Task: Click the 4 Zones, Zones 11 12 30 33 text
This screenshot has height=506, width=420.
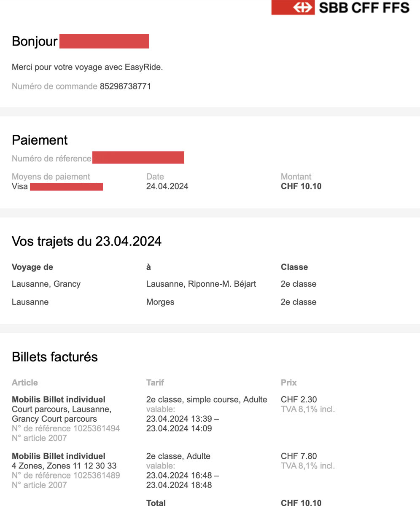Action: [64, 466]
